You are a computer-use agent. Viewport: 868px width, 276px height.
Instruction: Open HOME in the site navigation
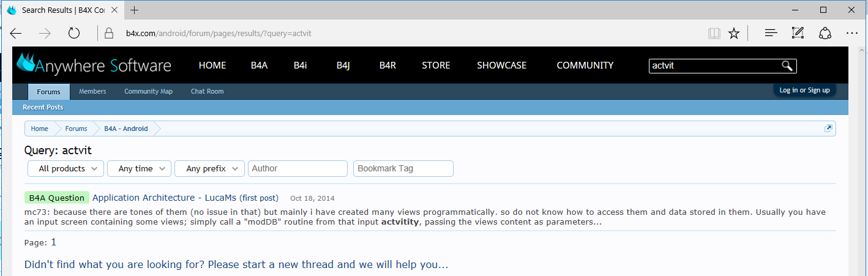pyautogui.click(x=212, y=65)
